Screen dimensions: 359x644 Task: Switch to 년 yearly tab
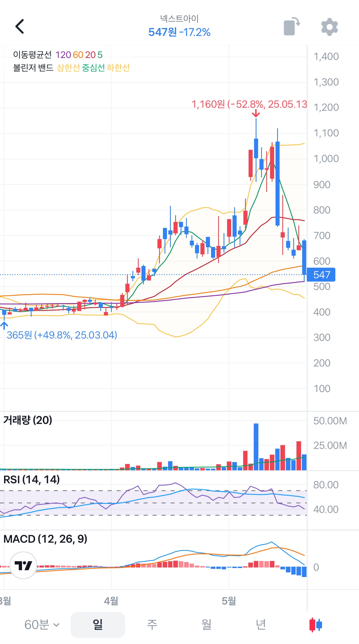click(261, 624)
